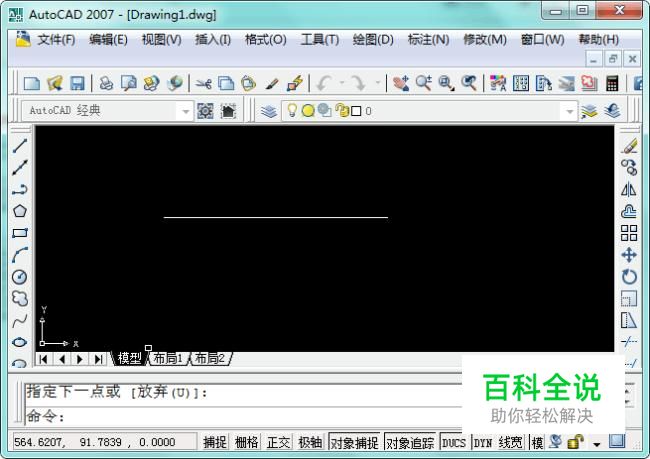650x459 pixels.
Task: Select the 模型 model tab
Action: pos(129,358)
